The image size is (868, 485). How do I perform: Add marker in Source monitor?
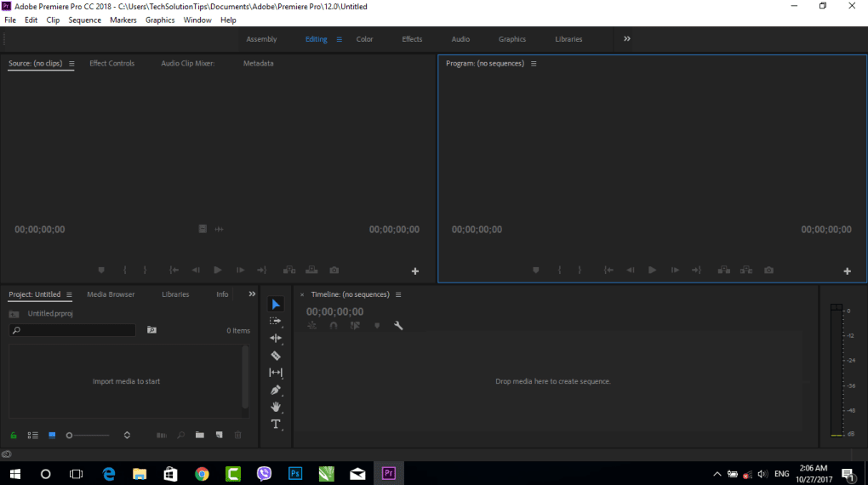(x=101, y=271)
